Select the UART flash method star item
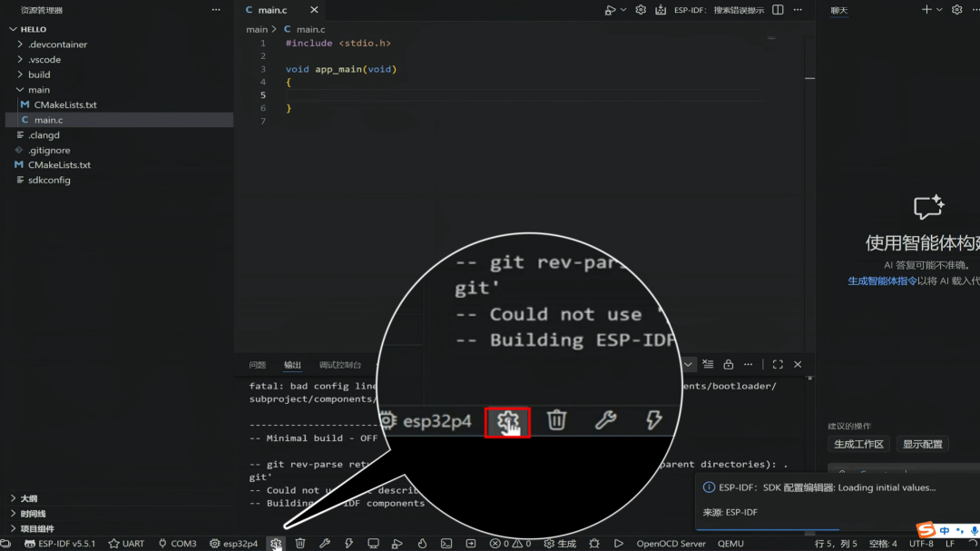 tap(126, 544)
